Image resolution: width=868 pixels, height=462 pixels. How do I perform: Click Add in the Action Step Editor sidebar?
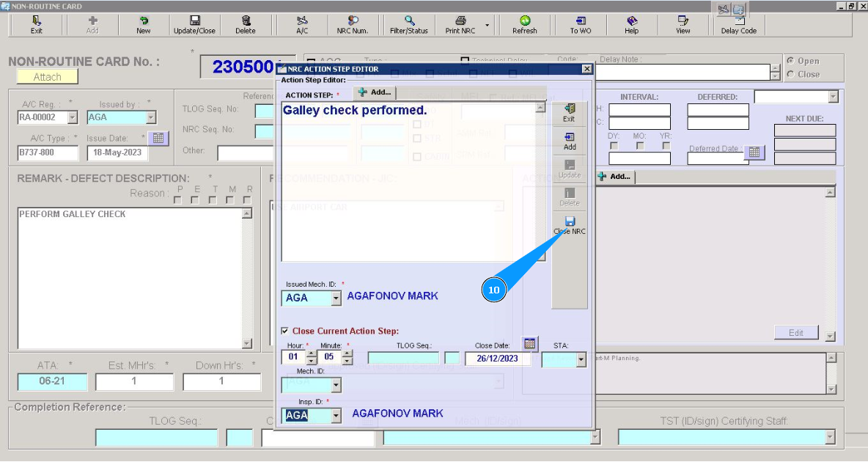(570, 142)
